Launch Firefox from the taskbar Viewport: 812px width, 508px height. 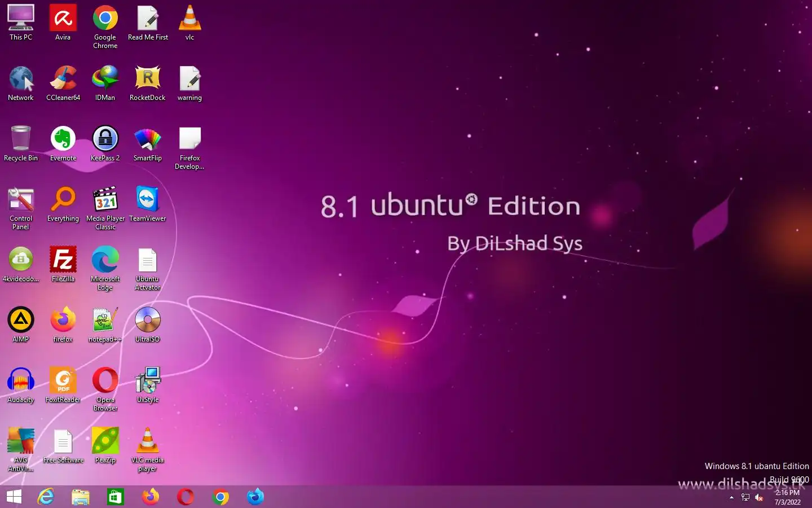(x=151, y=497)
